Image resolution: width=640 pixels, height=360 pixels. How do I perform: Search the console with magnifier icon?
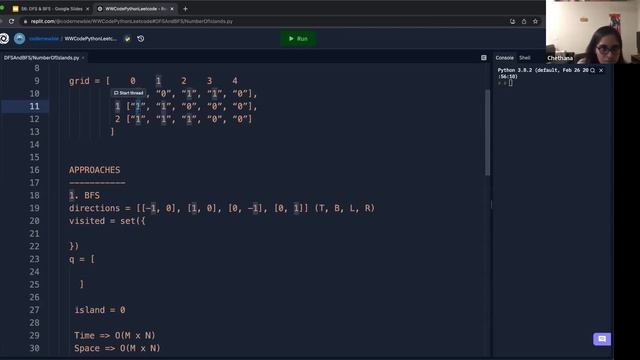pos(592,70)
